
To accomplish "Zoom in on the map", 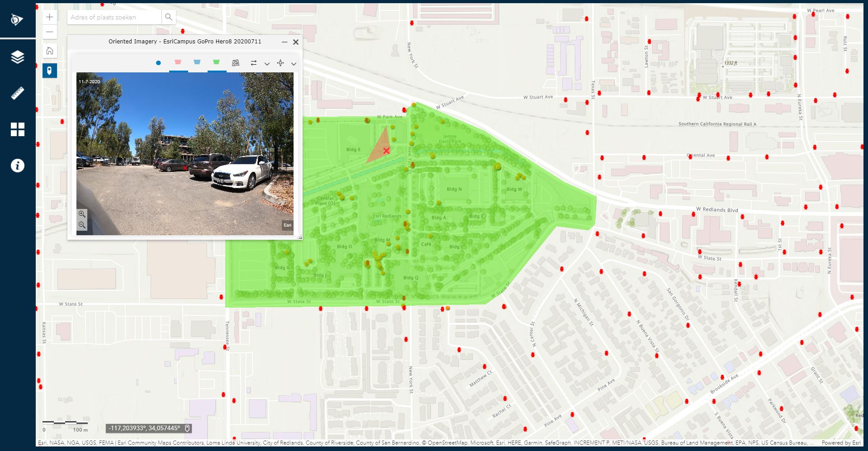I will [x=50, y=17].
